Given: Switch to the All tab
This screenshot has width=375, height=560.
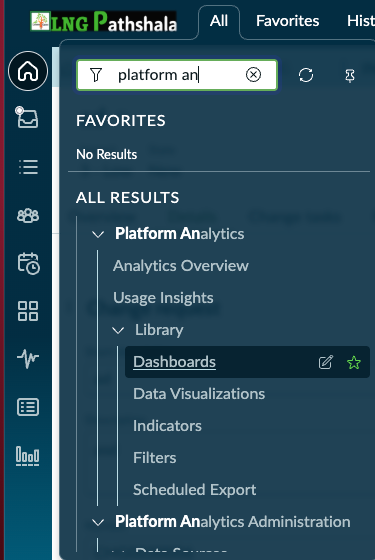Looking at the screenshot, I should (x=219, y=21).
